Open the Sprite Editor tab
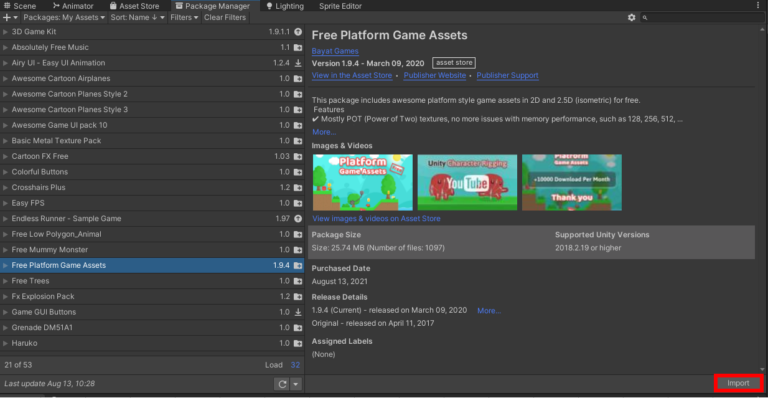 pos(340,6)
